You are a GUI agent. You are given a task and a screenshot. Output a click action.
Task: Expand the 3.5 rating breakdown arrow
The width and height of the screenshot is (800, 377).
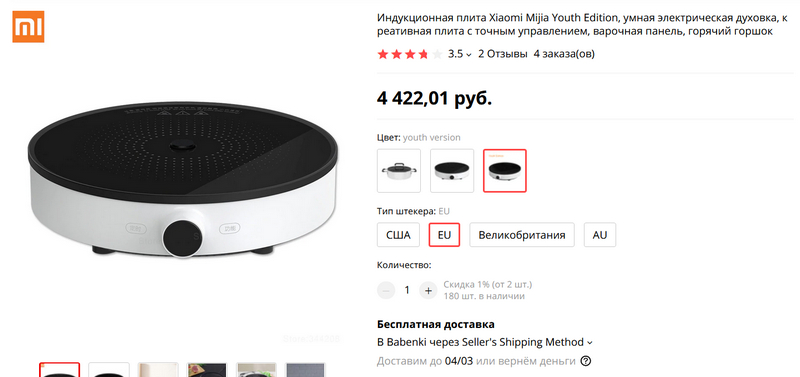(469, 55)
